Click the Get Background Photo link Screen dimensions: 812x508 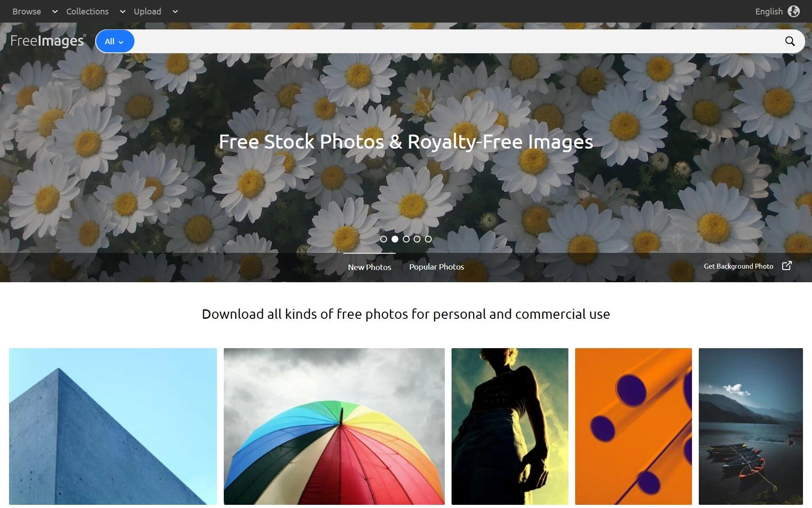tap(738, 266)
